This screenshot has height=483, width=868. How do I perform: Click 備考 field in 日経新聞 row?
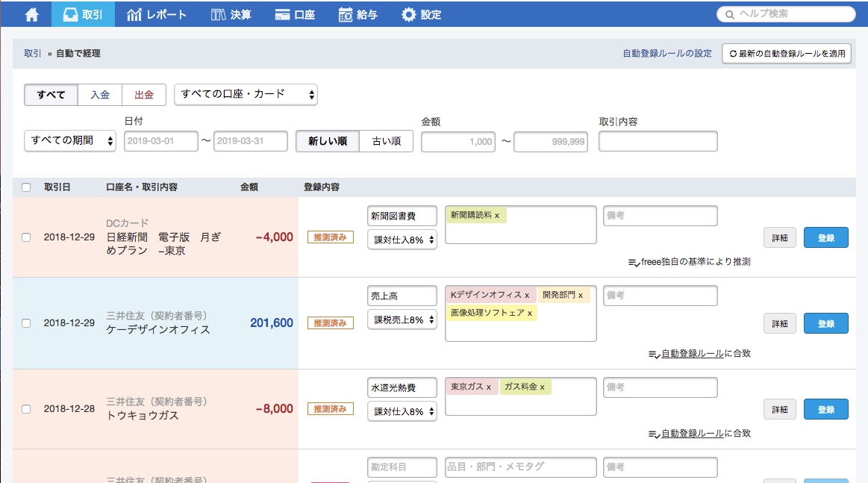coord(661,216)
